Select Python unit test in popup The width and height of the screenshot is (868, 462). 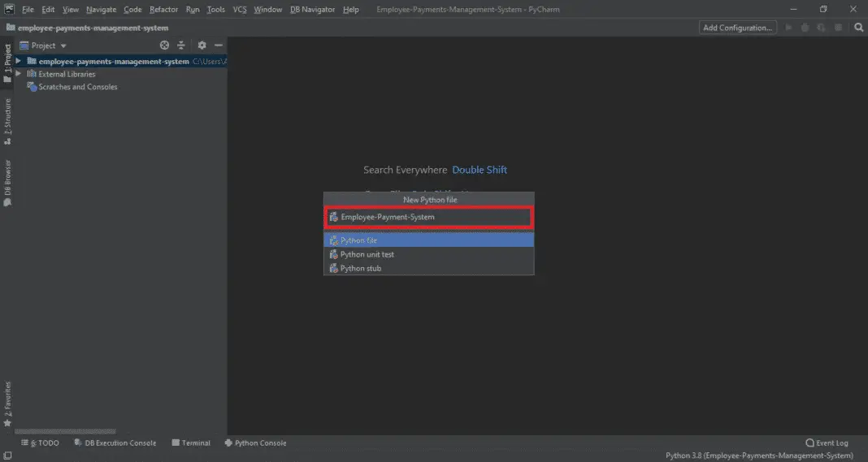pos(367,254)
